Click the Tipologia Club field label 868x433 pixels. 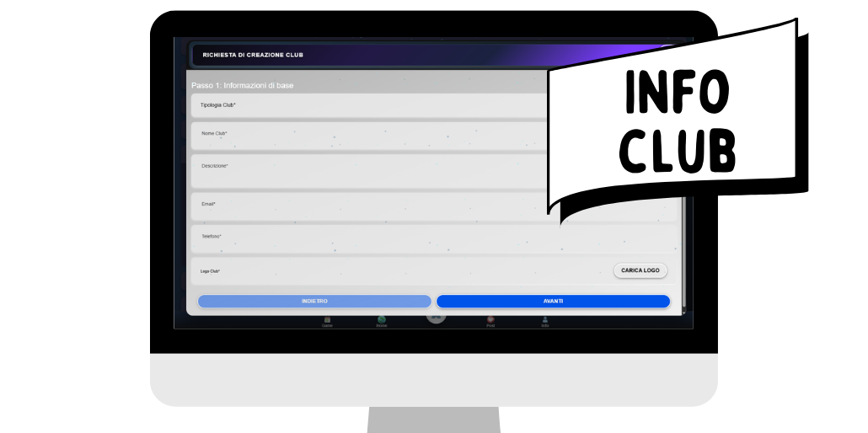pyautogui.click(x=217, y=105)
